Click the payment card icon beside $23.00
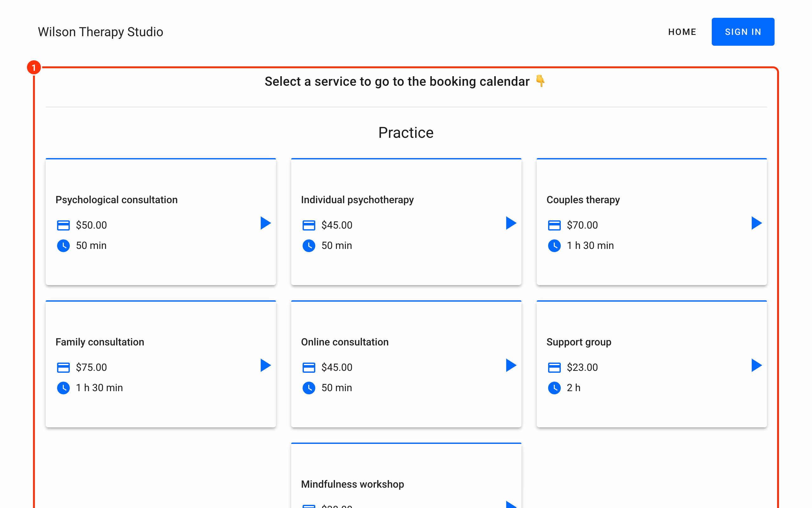 (x=554, y=368)
